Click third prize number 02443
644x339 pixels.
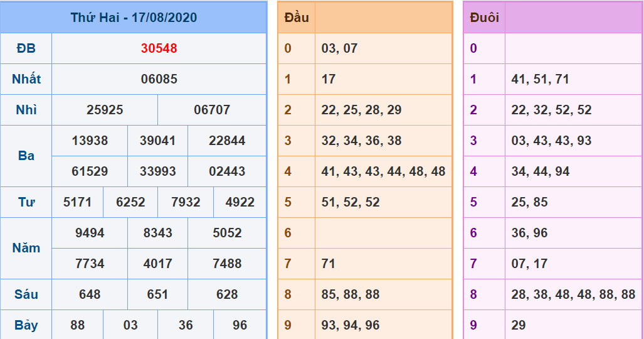coord(227,171)
